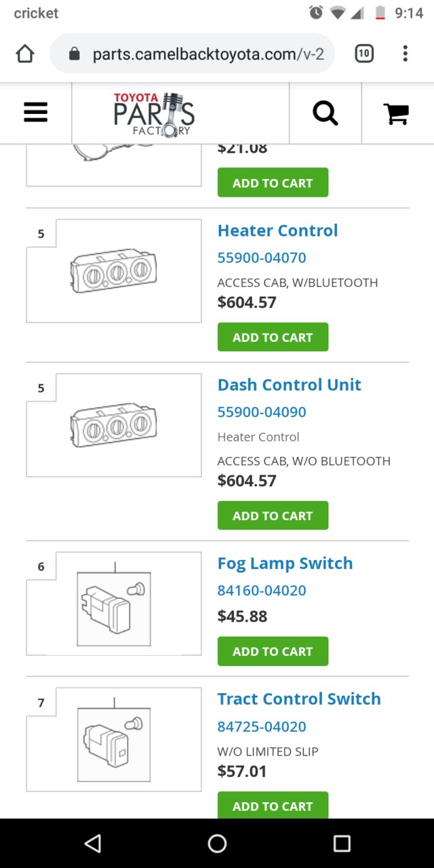This screenshot has width=434, height=868.
Task: Open the hamburger navigation menu
Action: click(35, 113)
